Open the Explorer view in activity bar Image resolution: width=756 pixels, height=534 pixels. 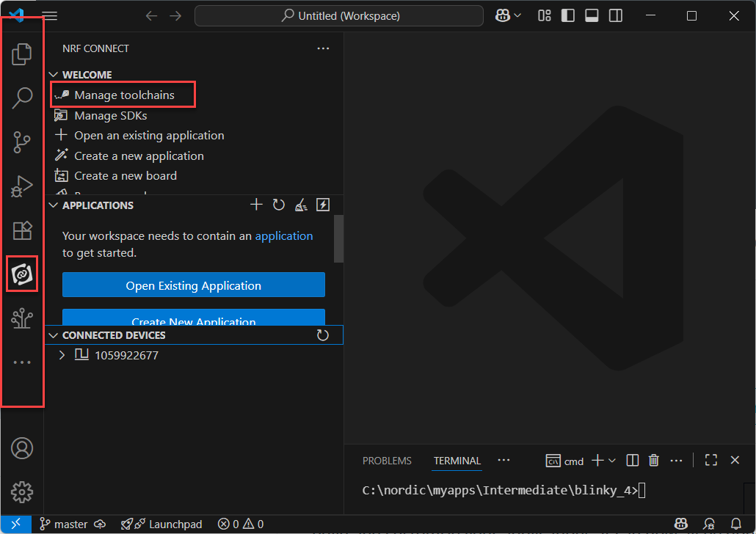tap(22, 54)
